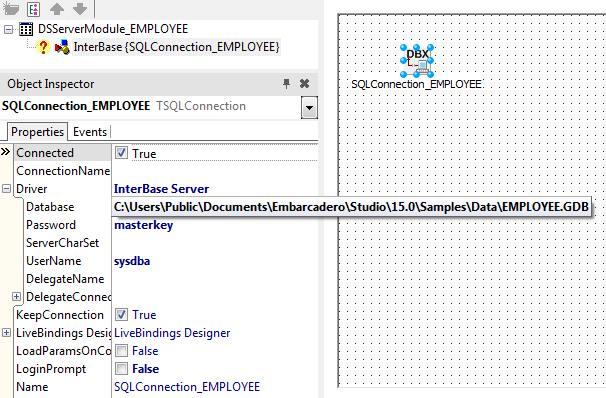Click the structure sort toolbar icon

[x=34, y=9]
